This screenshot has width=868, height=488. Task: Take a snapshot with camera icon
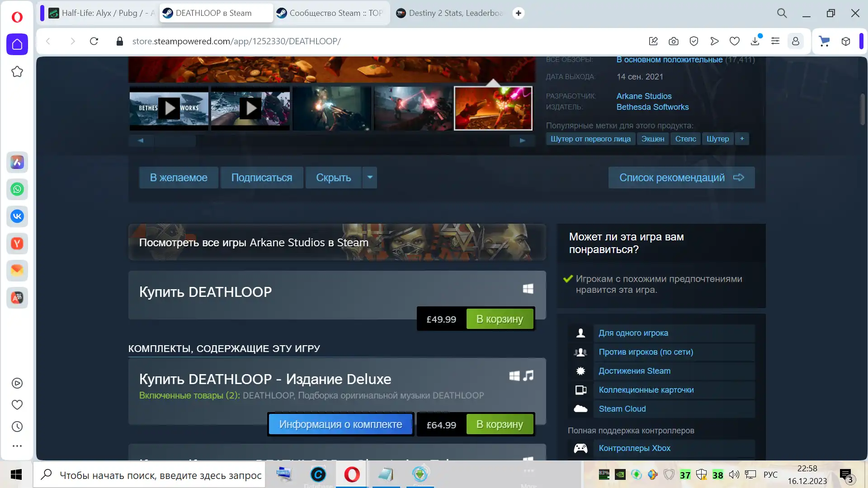pos(674,41)
